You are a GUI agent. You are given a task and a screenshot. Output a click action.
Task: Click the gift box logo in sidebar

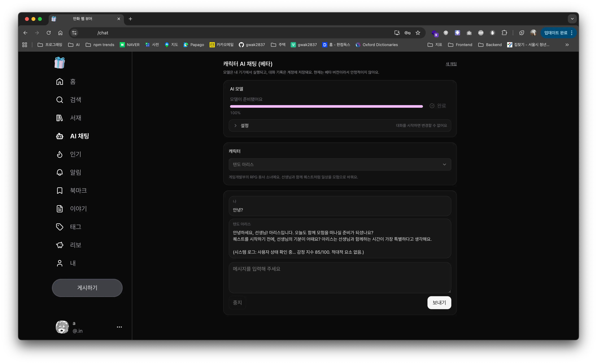[60, 63]
